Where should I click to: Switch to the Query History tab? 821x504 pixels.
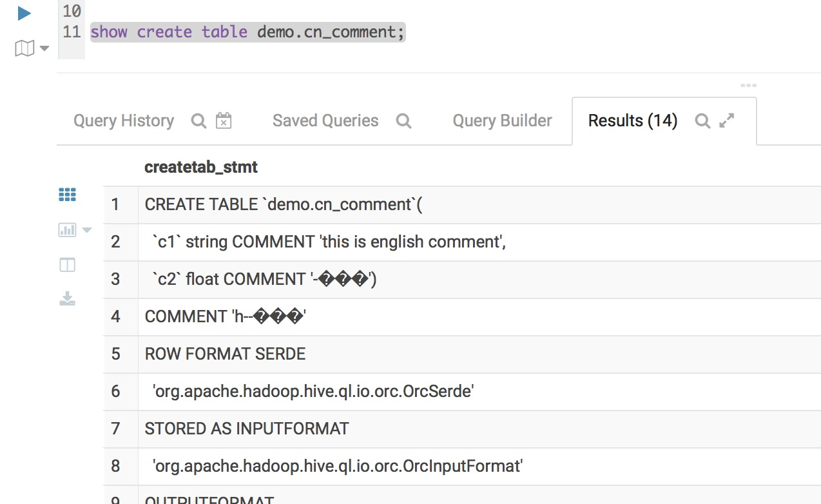[x=124, y=121]
